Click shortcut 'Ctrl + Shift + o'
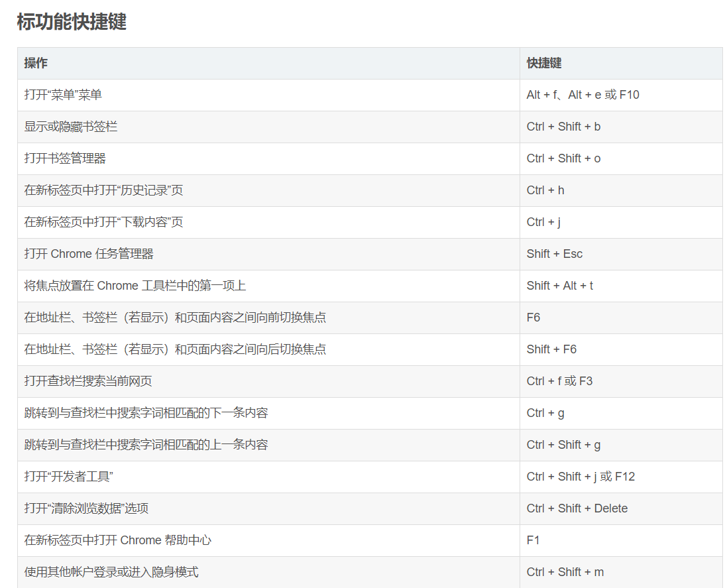This screenshot has height=588, width=727. click(563, 158)
